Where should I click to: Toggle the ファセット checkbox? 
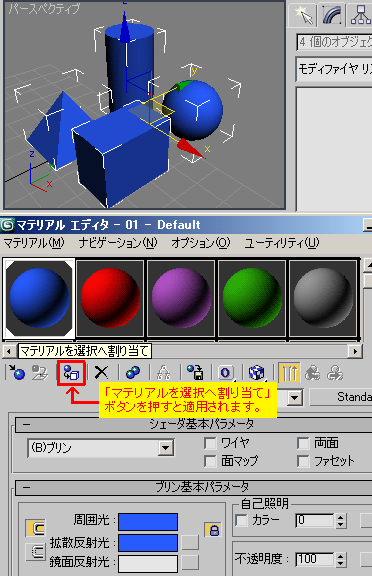[x=303, y=461]
